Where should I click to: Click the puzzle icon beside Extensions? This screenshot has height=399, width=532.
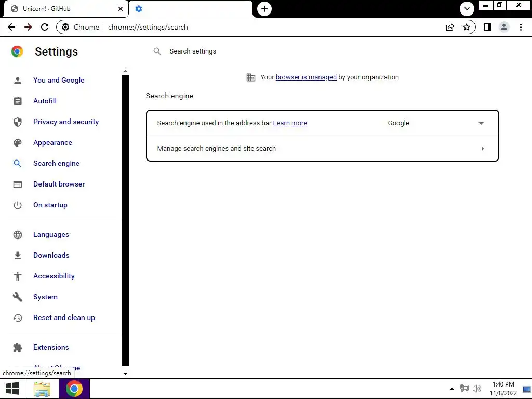click(18, 348)
